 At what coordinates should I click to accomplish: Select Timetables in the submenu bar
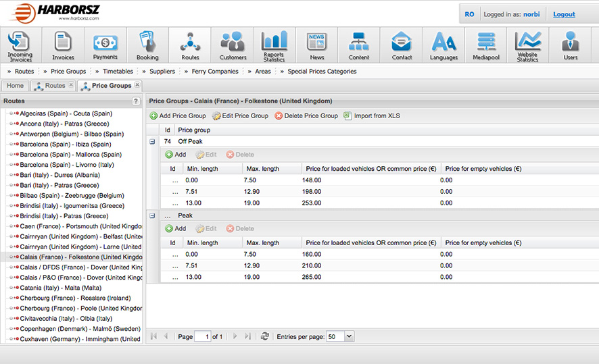118,71
